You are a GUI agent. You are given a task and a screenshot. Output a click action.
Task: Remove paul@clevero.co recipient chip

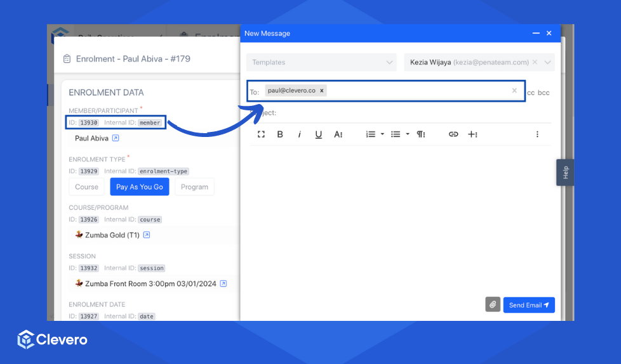(x=322, y=91)
